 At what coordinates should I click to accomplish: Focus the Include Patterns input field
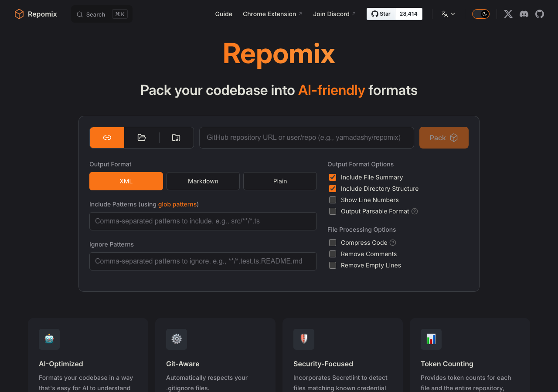coord(203,221)
